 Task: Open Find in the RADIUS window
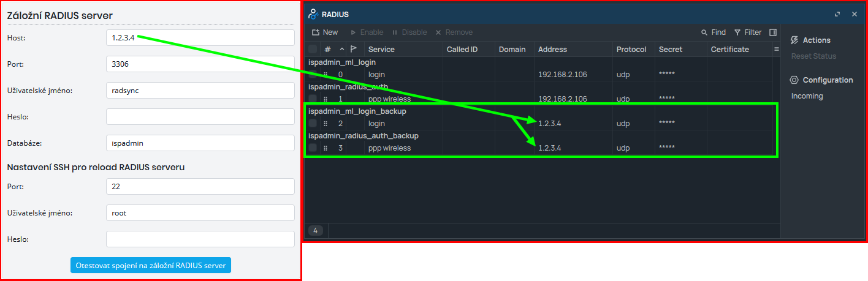pos(714,32)
